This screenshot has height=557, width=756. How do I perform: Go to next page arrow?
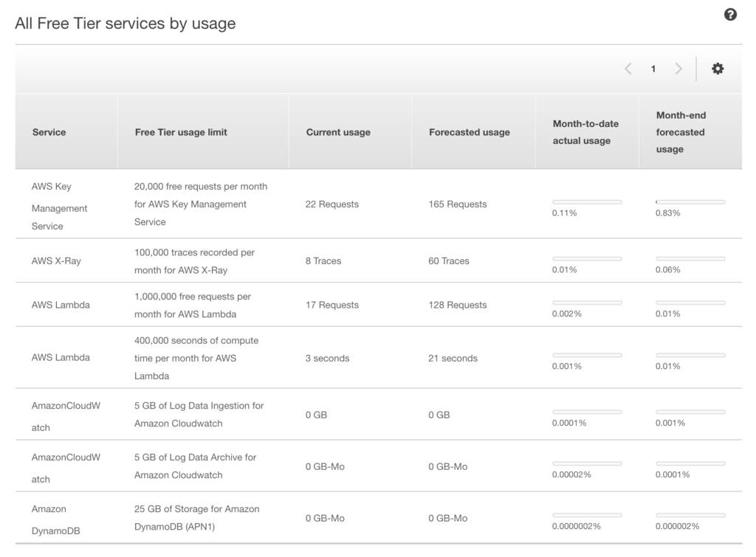pos(678,69)
